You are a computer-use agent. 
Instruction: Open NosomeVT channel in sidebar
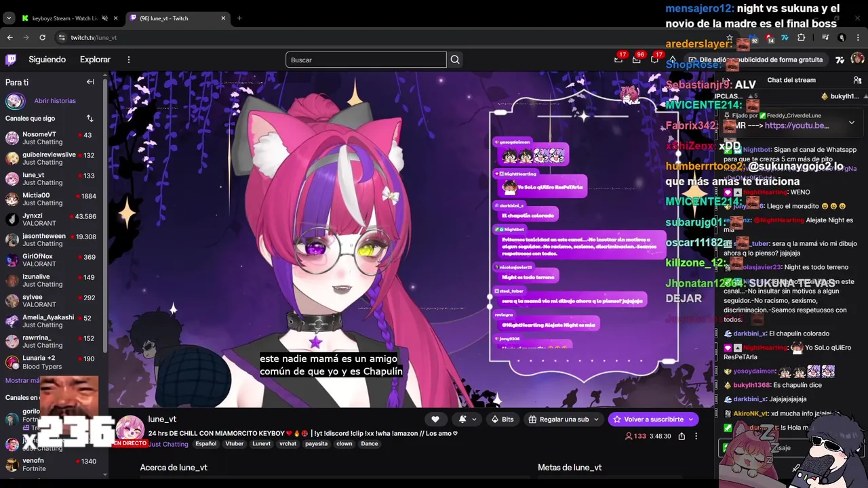pyautogui.click(x=52, y=138)
